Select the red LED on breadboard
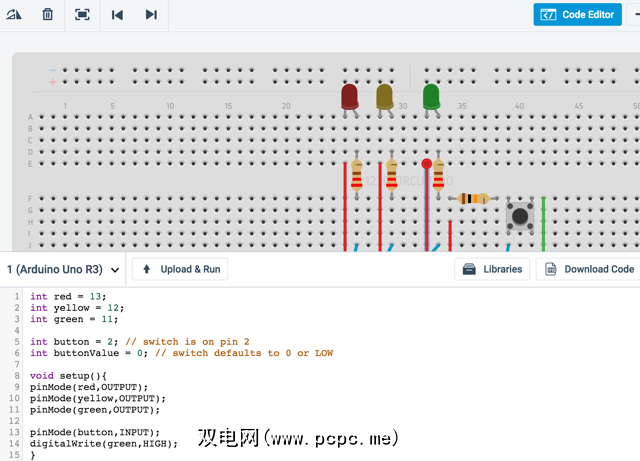Image resolution: width=640 pixels, height=461 pixels. pos(349,97)
